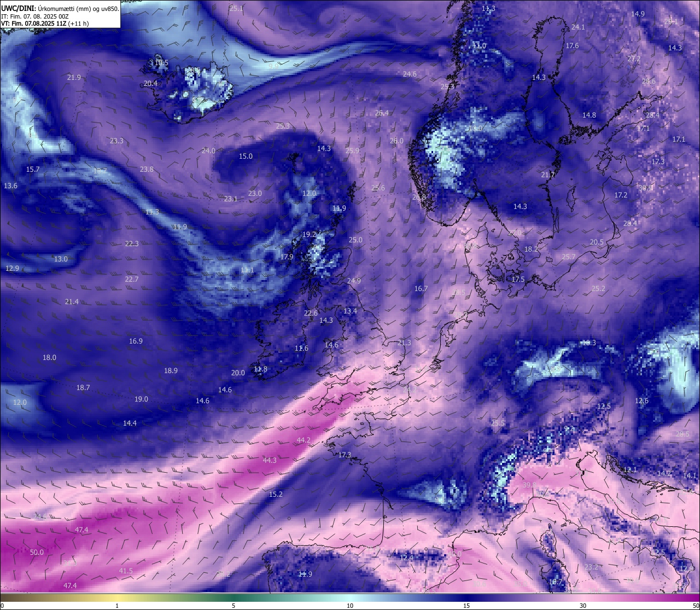The image size is (700, 610).
Task: Click the 23.2 value label
Action: click(x=591, y=567)
